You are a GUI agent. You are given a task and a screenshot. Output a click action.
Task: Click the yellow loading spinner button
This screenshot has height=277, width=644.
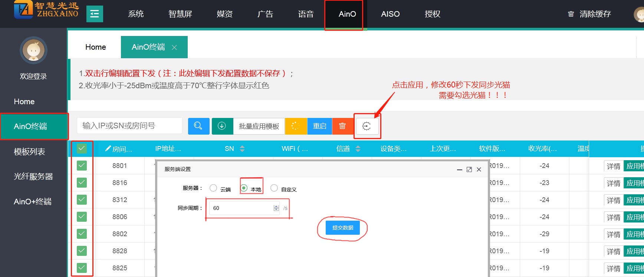[296, 126]
